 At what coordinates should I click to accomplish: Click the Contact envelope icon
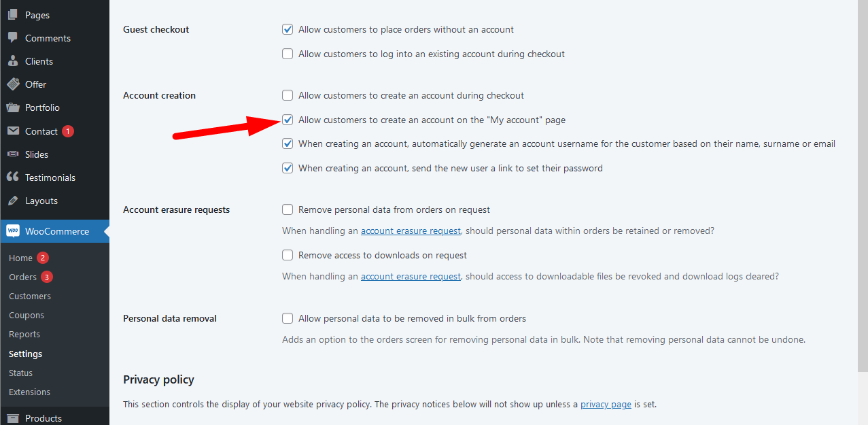click(13, 131)
